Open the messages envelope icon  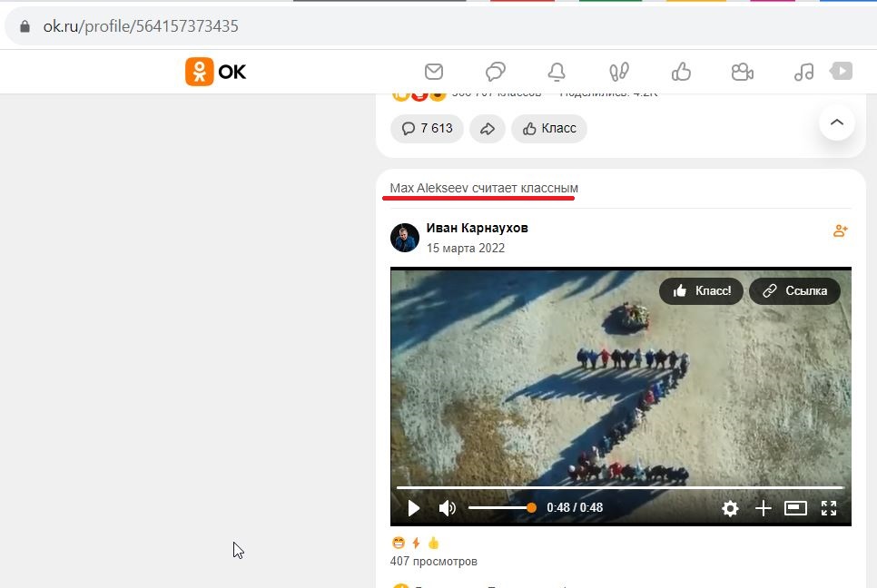coord(433,72)
